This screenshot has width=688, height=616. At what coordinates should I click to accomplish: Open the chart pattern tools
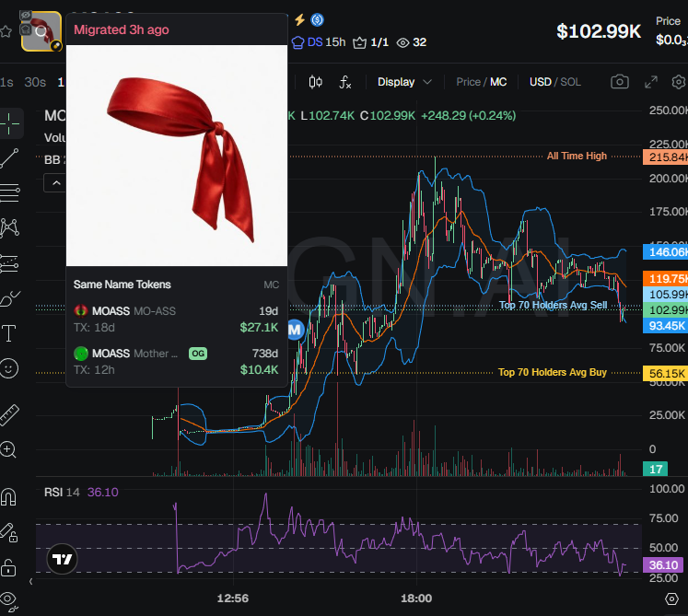tap(9, 228)
